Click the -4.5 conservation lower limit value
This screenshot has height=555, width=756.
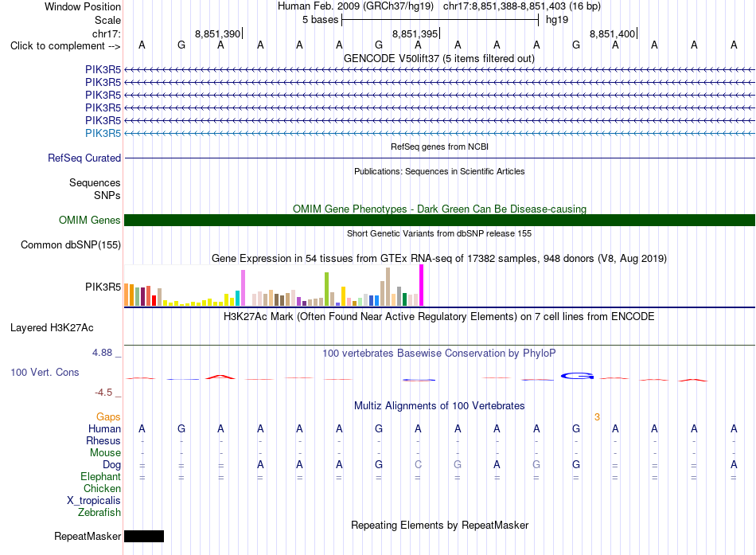click(103, 393)
